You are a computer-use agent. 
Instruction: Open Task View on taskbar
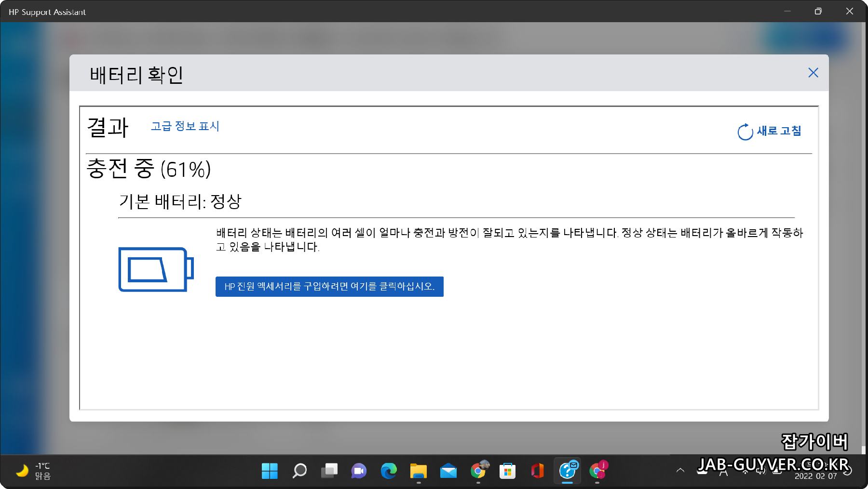(329, 471)
